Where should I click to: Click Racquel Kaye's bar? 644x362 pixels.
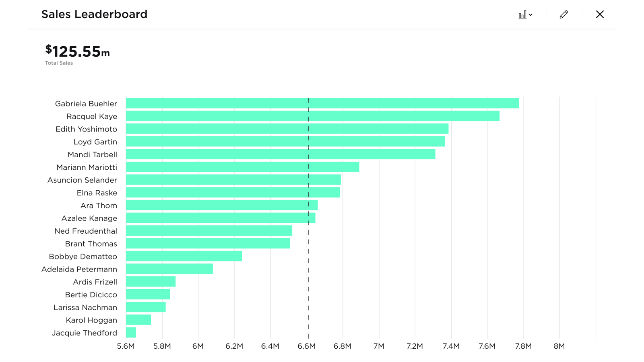pyautogui.click(x=312, y=116)
